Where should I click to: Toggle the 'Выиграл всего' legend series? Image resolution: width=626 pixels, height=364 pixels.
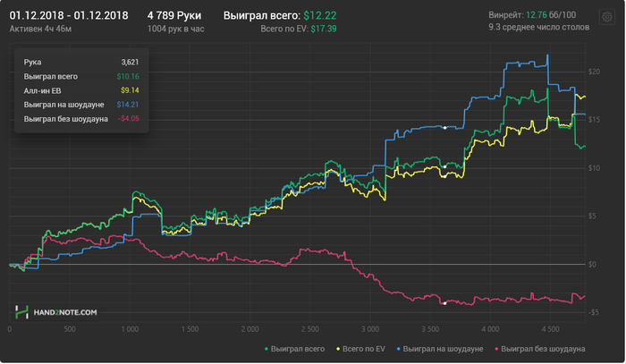(294, 349)
